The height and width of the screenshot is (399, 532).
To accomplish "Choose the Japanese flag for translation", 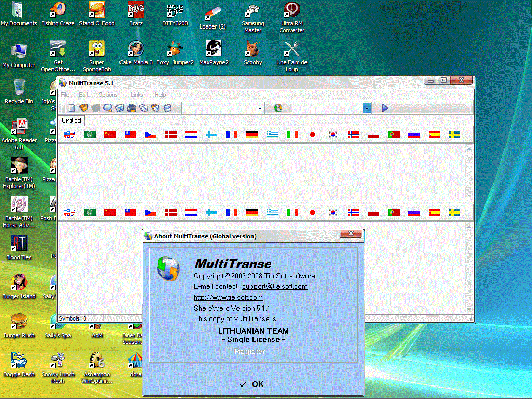I will coord(312,134).
